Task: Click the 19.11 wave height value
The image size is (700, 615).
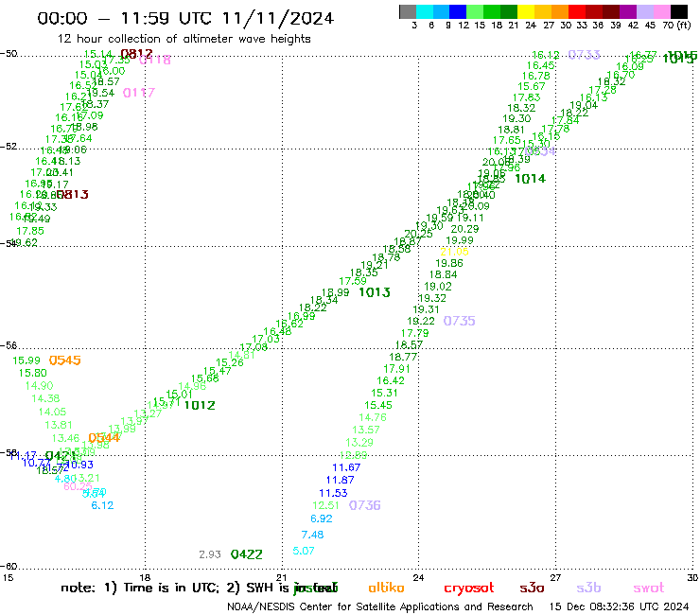Action: pos(470,218)
